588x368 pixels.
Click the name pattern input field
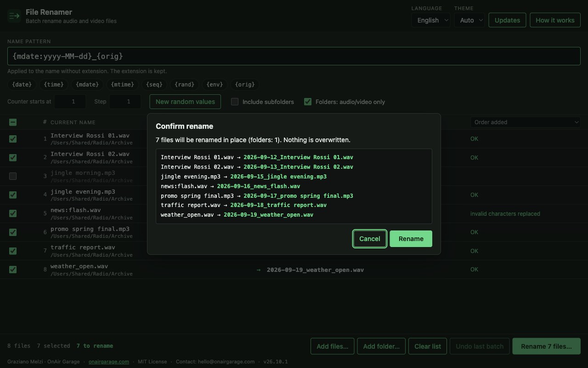(x=294, y=56)
